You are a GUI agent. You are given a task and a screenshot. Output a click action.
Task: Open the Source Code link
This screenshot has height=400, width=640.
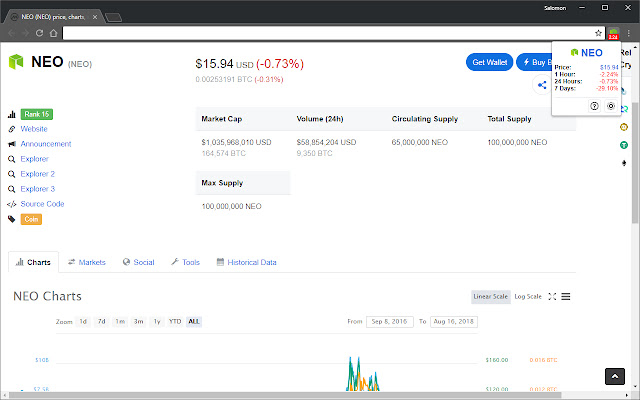click(42, 204)
